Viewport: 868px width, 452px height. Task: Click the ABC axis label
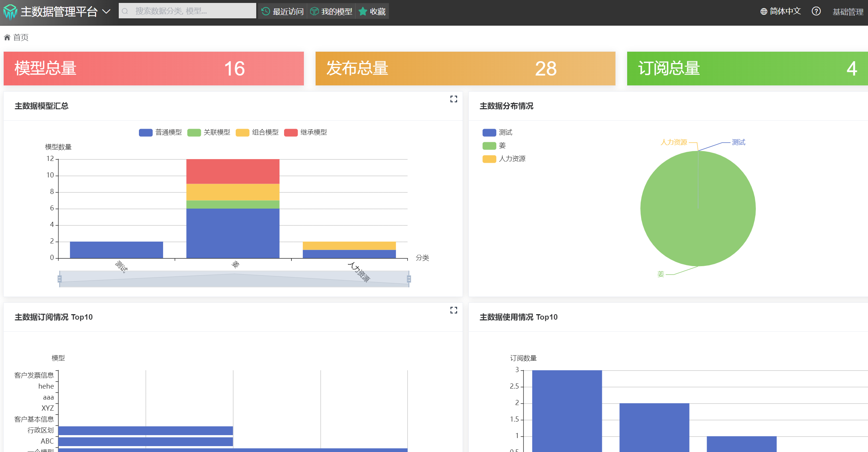47,441
